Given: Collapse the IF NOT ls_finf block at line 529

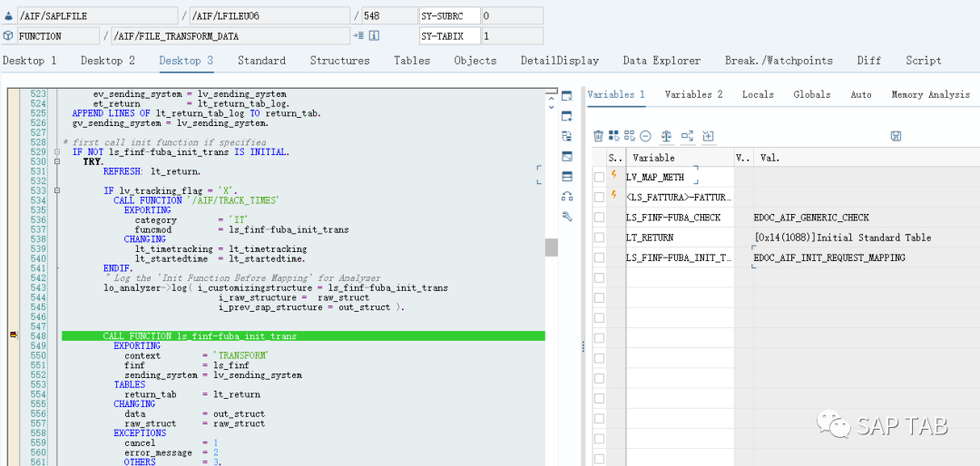Looking at the screenshot, I should click(57, 151).
